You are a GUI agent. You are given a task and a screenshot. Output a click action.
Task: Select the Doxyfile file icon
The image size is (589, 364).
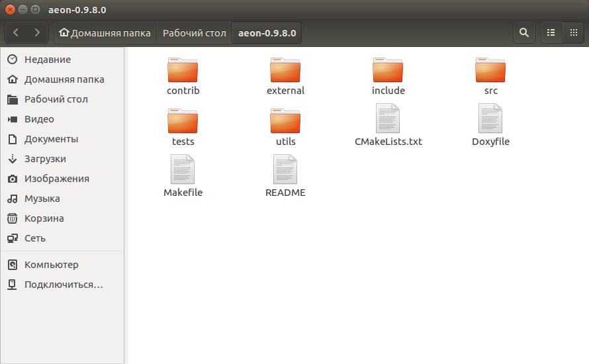click(490, 118)
